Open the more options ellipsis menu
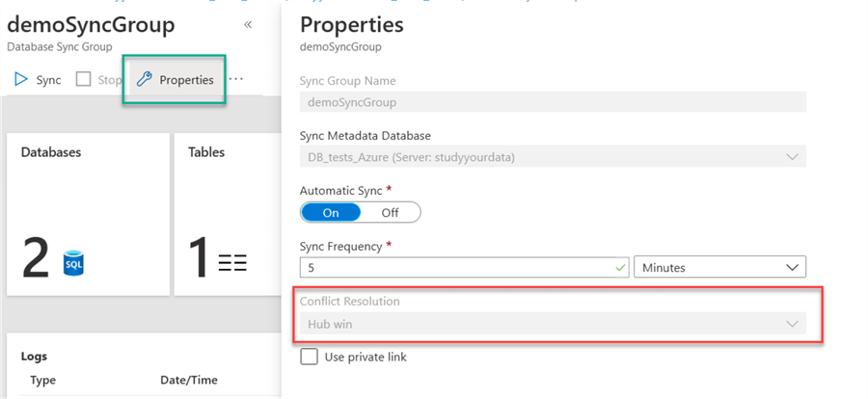 (x=236, y=79)
